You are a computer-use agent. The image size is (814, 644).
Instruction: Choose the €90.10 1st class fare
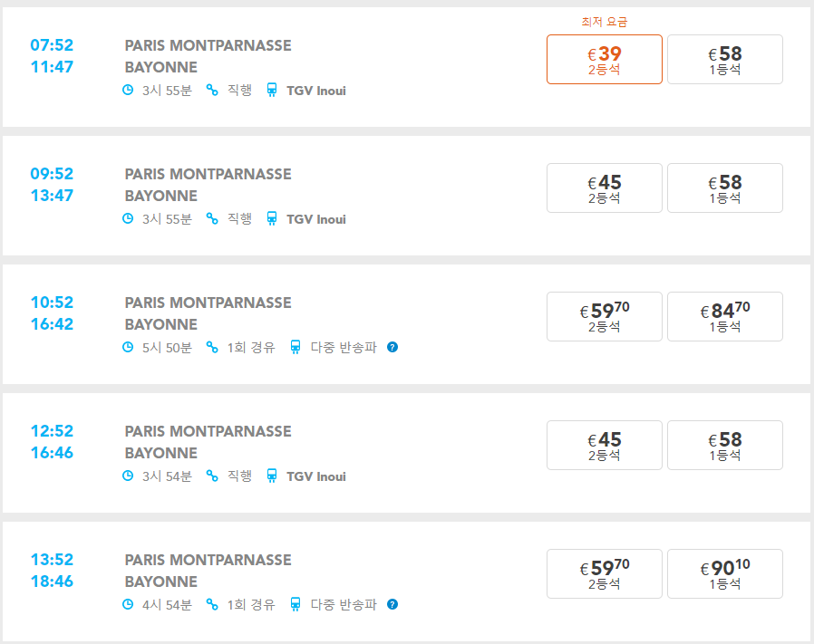(724, 574)
